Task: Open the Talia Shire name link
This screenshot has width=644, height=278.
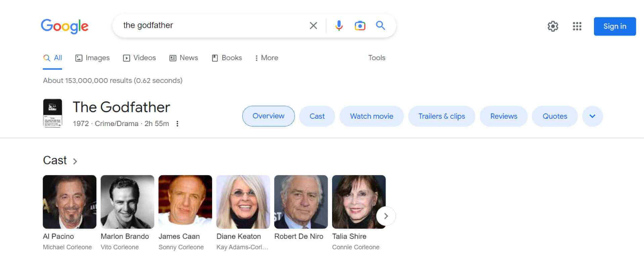Action: click(349, 236)
